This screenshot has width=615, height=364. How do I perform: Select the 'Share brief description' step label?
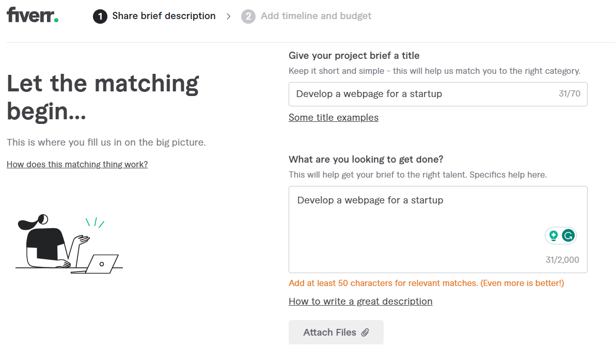coord(164,16)
